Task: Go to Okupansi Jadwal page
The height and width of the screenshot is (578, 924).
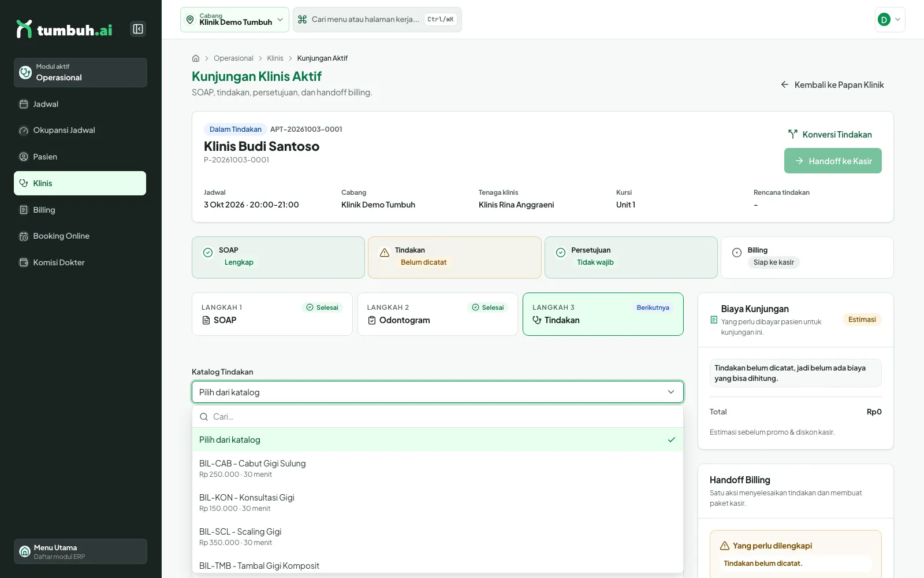Action: (80, 130)
